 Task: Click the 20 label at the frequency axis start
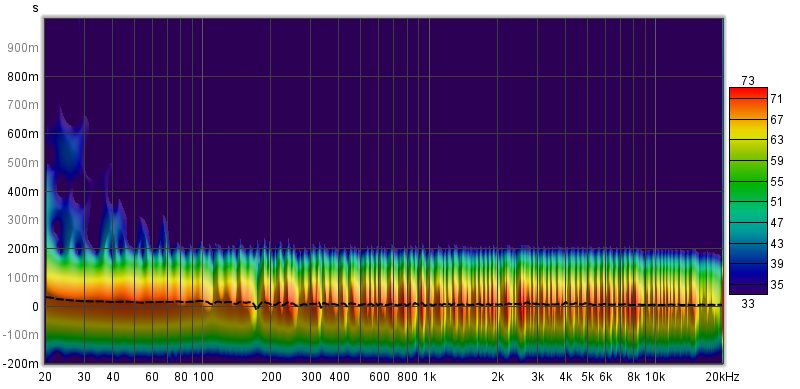click(45, 378)
